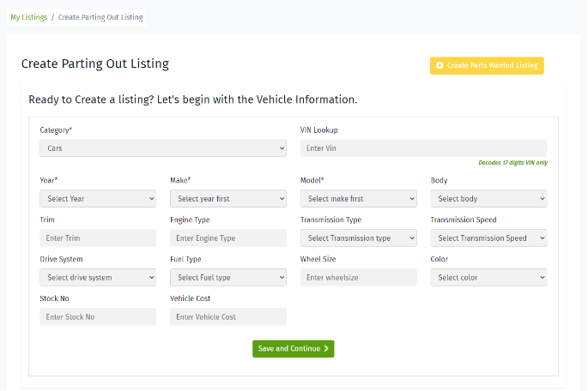Open the Transmission Type dropdown
The height and width of the screenshot is (391, 588).
[x=358, y=238]
